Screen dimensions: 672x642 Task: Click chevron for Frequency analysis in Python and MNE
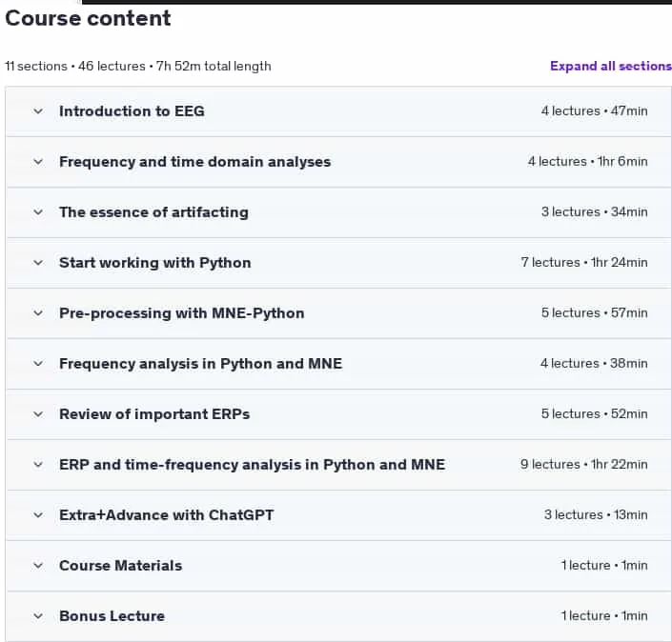point(38,364)
